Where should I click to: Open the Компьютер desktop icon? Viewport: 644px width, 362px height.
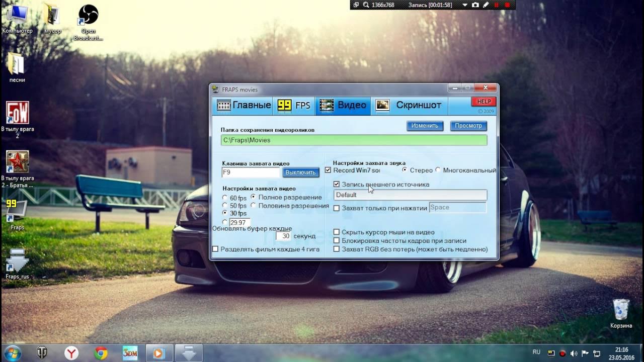17,19
